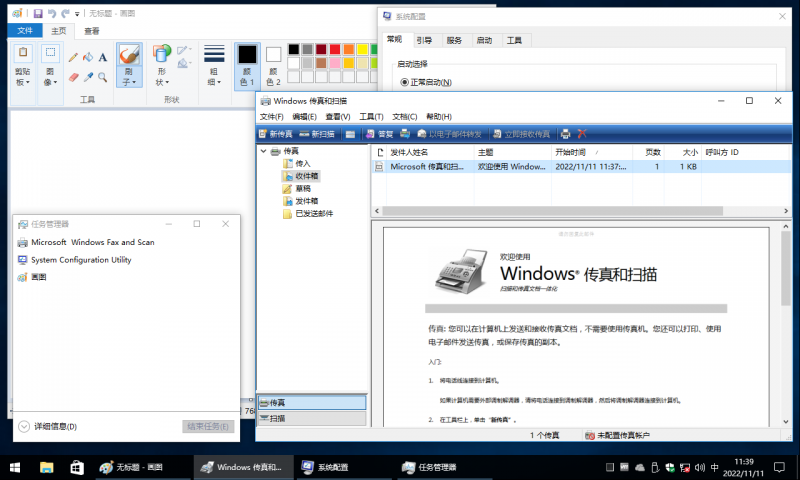Click the 发件人姓名 column header in the fax list

430,152
